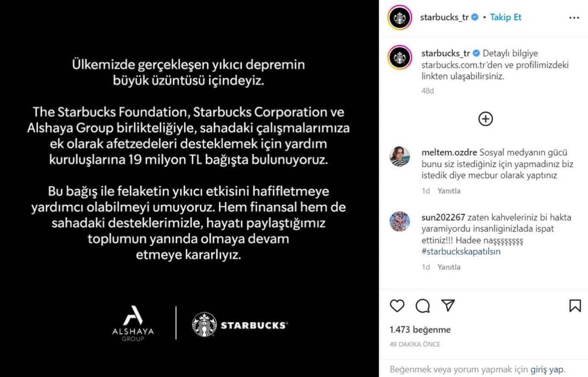The width and height of the screenshot is (588, 377).
Task: Share post using the paper plane icon
Action: click(x=448, y=306)
